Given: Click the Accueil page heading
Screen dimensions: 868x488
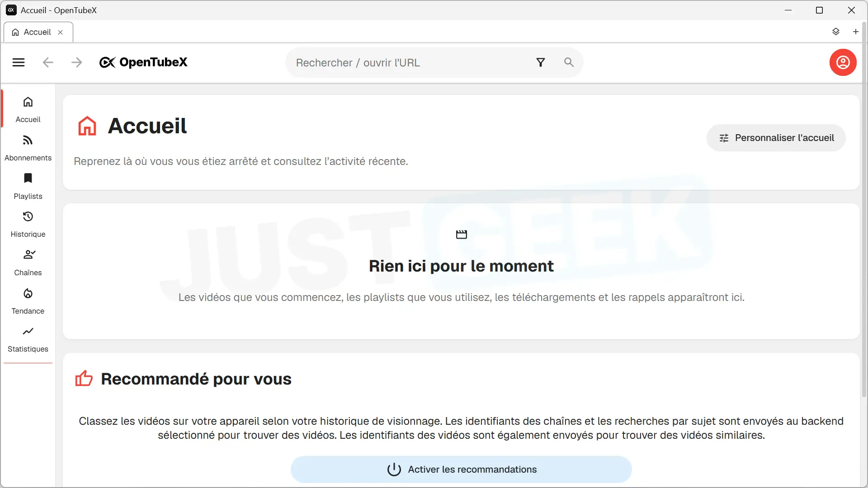Looking at the screenshot, I should pos(147,126).
